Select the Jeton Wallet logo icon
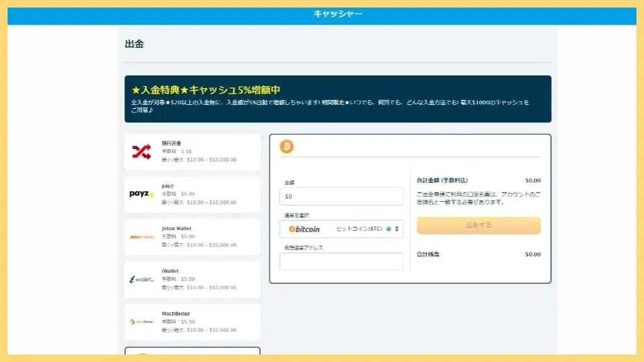The width and height of the screenshot is (644, 362). pyautogui.click(x=142, y=238)
